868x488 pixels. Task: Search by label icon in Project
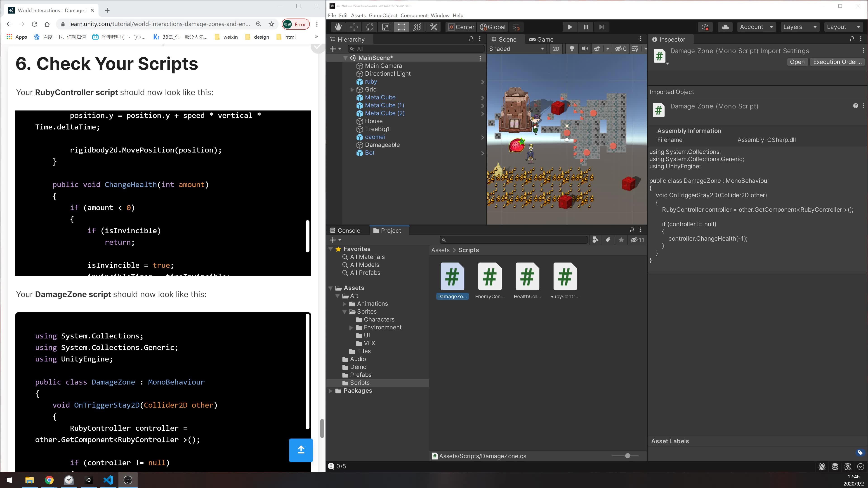[x=608, y=240]
